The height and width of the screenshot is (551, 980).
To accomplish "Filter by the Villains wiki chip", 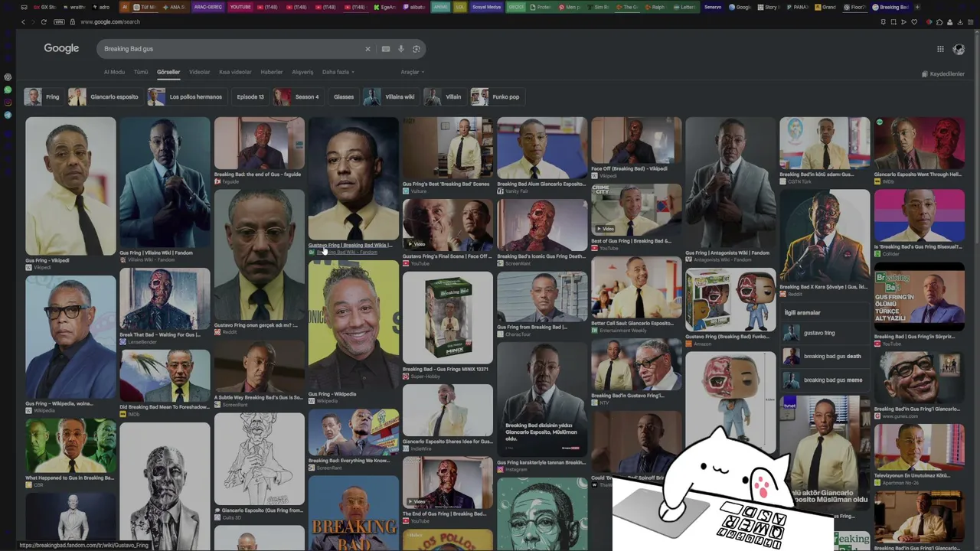I will point(390,97).
